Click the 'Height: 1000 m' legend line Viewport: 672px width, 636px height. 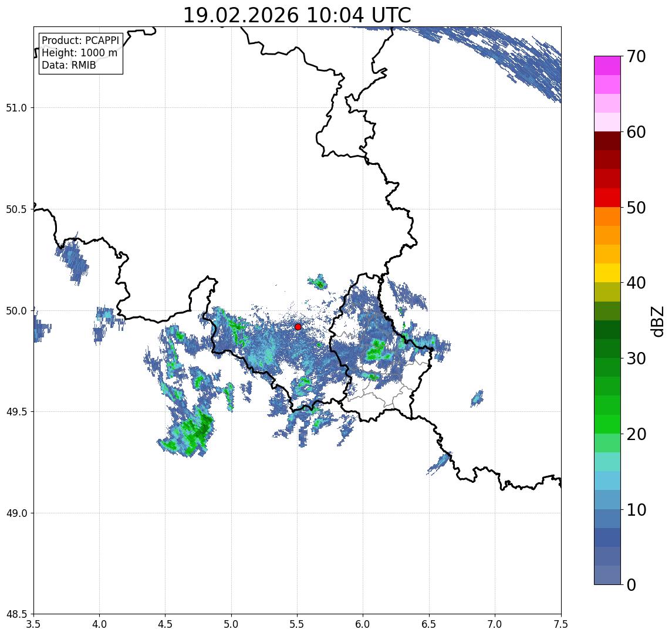(79, 53)
